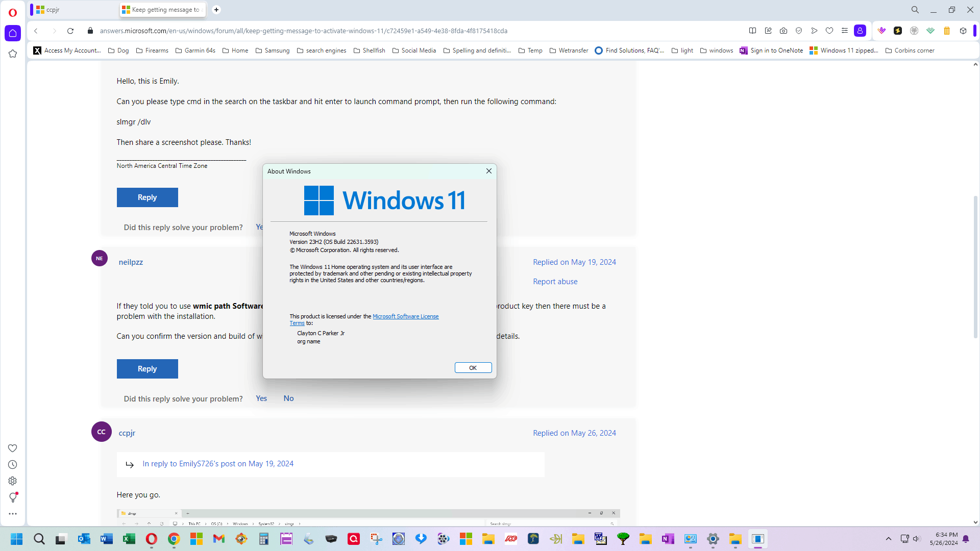This screenshot has height=551, width=980.
Task: Open the Easy Setup lines icon
Action: (845, 31)
